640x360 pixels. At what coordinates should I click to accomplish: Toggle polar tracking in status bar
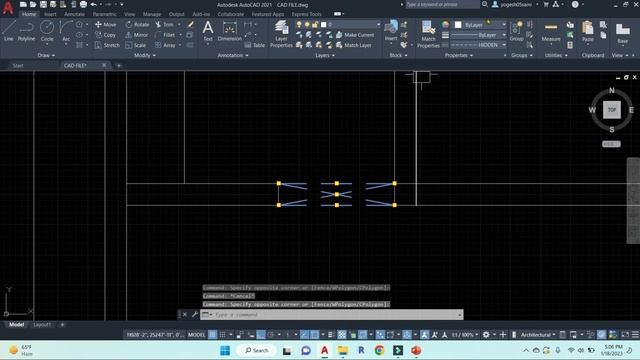coord(271,335)
